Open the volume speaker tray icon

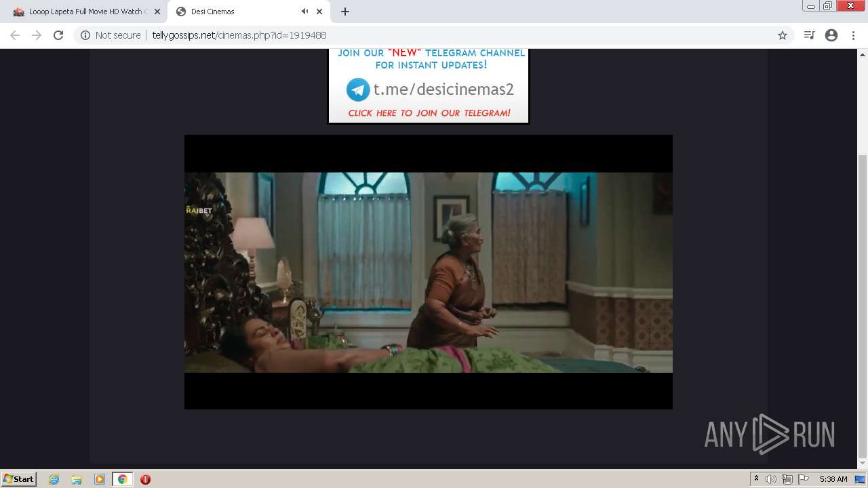pos(770,479)
